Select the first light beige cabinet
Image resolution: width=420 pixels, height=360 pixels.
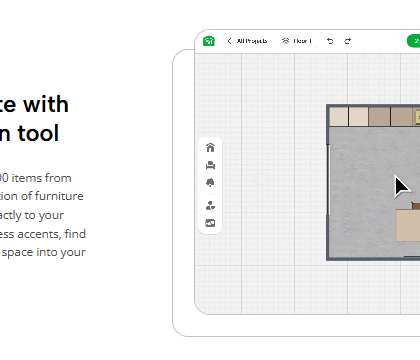tap(339, 117)
